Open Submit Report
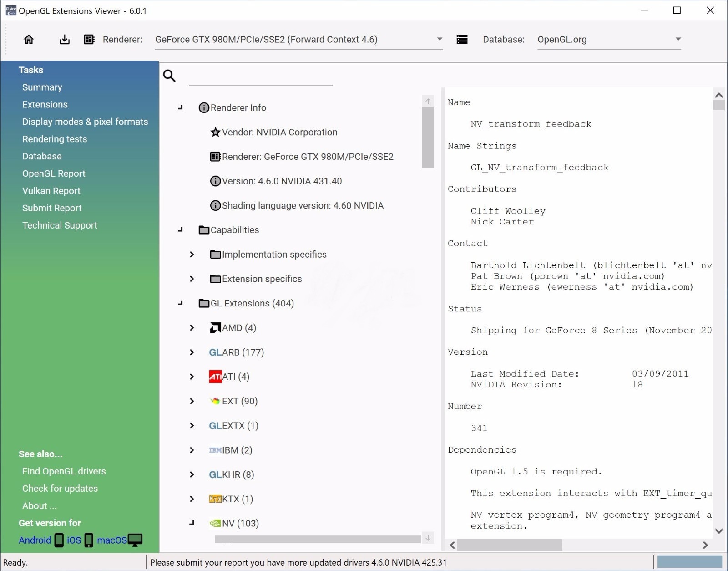Viewport: 728px width, 571px height. point(52,209)
